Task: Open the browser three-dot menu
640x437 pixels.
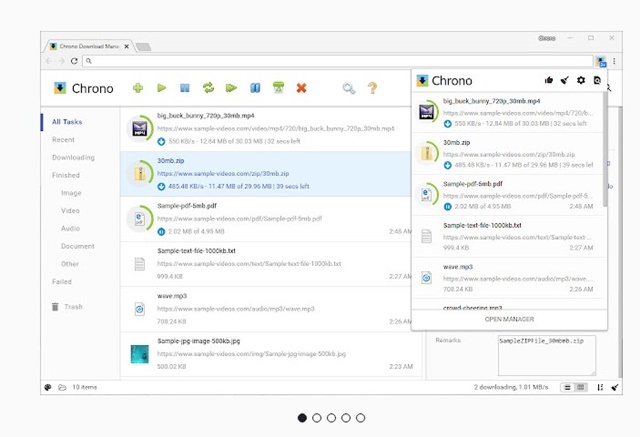Action: click(x=614, y=61)
